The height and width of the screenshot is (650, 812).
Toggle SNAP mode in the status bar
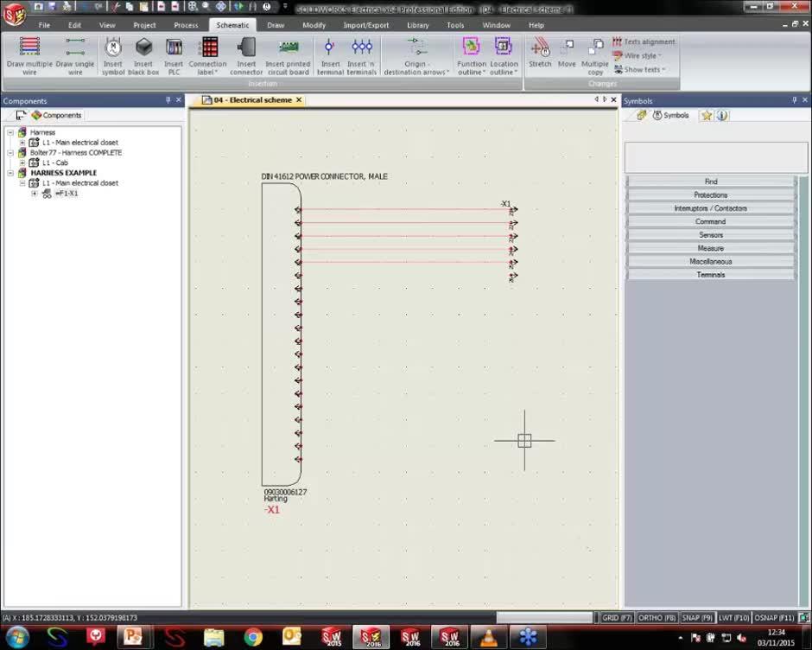pos(695,618)
